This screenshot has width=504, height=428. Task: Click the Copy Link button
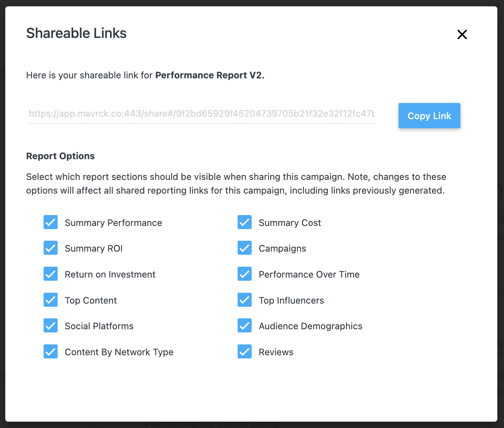coord(429,116)
